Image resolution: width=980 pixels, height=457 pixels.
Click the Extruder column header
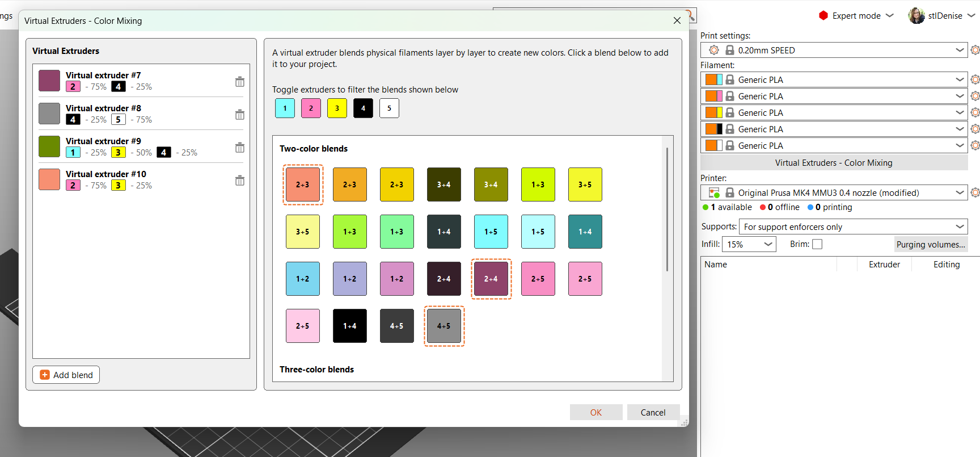pyautogui.click(x=884, y=265)
